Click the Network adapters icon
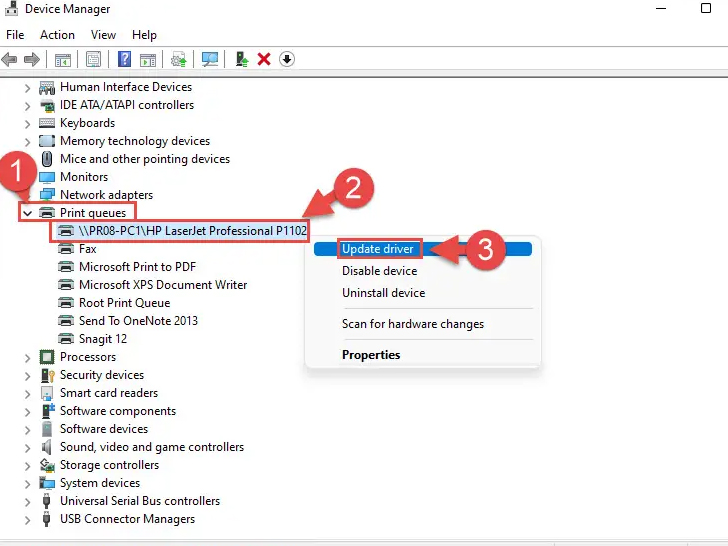Image resolution: width=728 pixels, height=546 pixels. 47,195
